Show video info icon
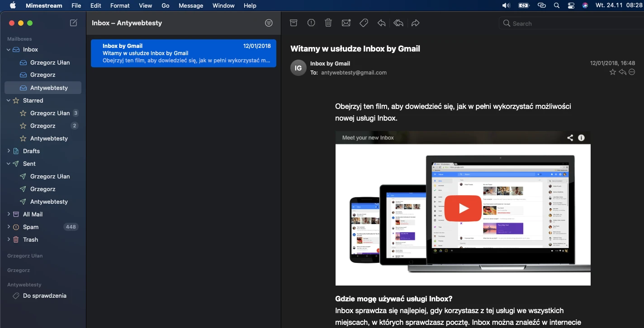The height and width of the screenshot is (328, 644). (581, 138)
